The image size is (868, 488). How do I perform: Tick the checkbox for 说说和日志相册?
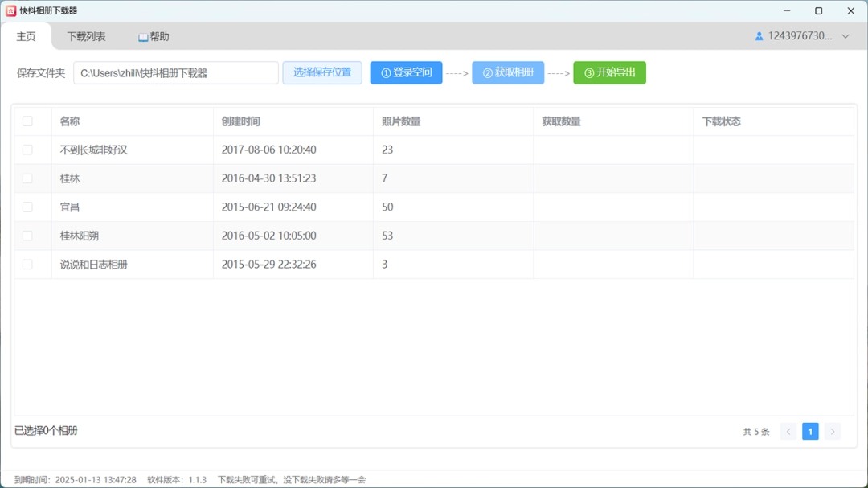coord(27,265)
